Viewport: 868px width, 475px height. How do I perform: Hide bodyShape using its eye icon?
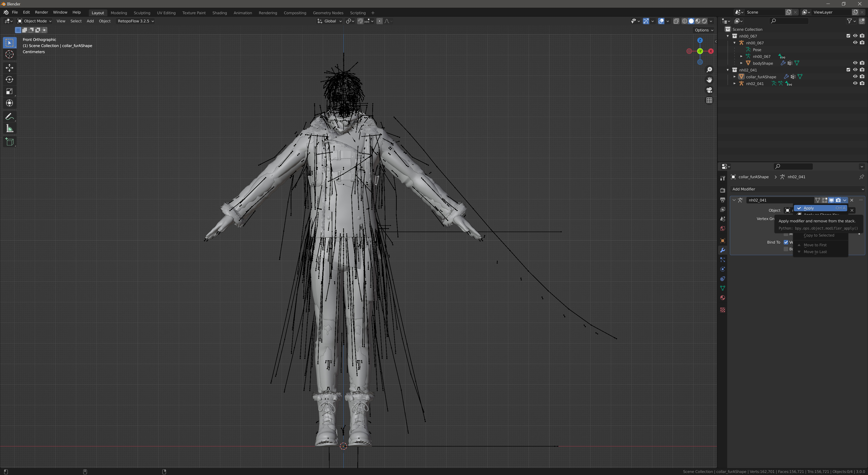[x=855, y=63]
